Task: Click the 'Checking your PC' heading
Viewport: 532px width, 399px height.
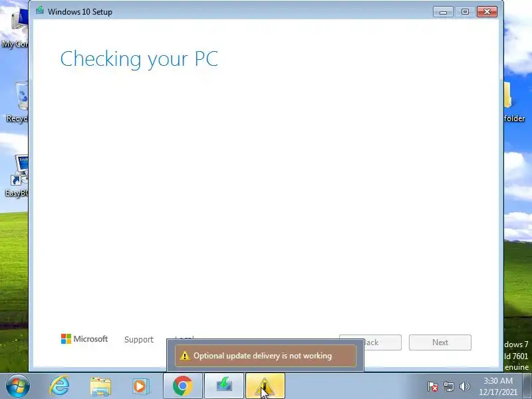Action: click(139, 59)
